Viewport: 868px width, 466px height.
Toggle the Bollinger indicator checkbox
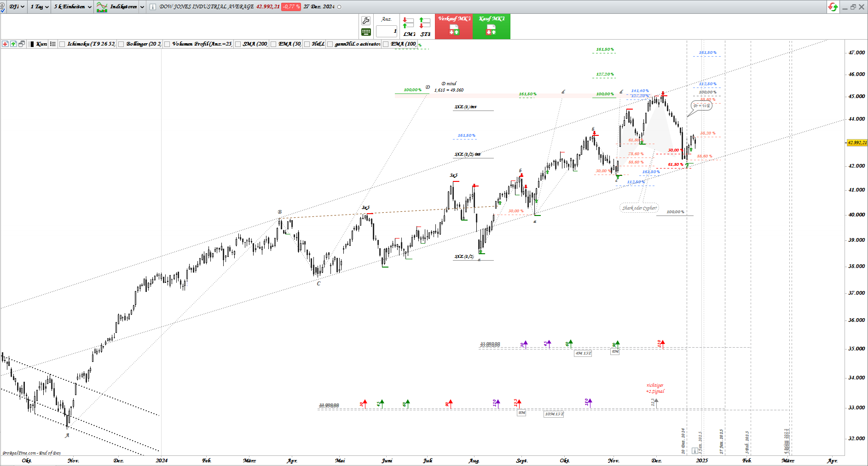click(x=121, y=44)
